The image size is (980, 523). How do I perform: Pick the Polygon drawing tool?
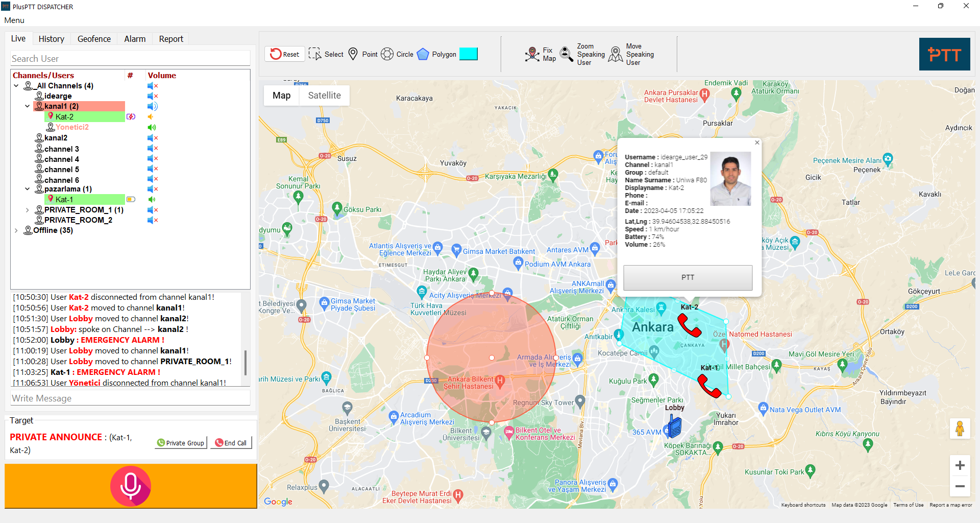[436, 54]
